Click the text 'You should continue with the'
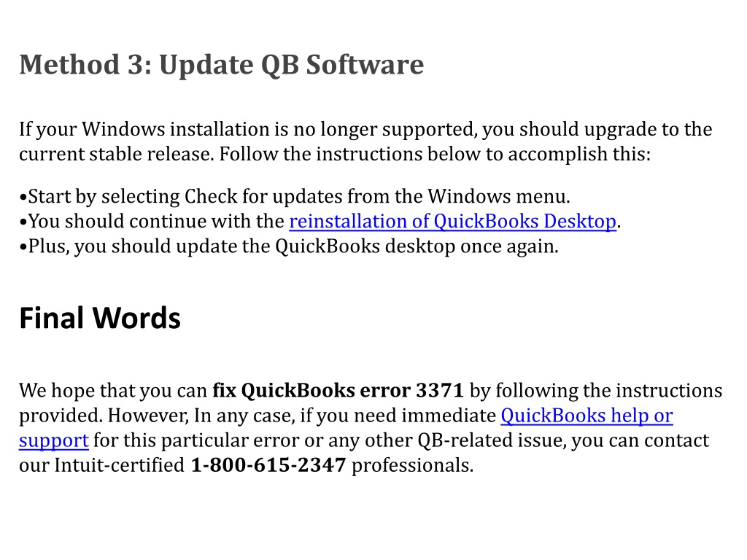 156,222
